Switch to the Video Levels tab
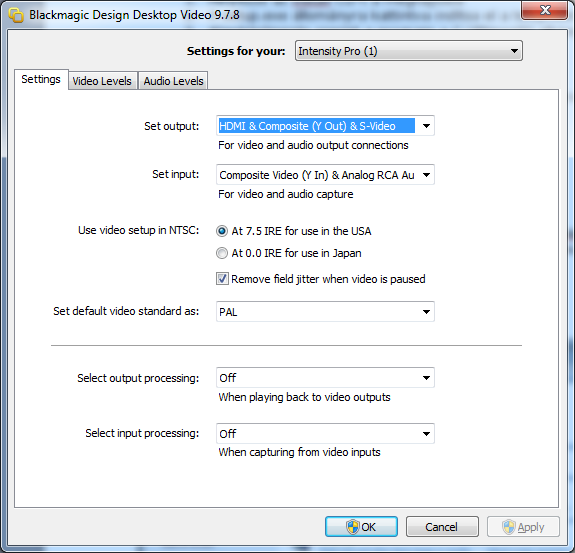The image size is (575, 553). pyautogui.click(x=102, y=81)
